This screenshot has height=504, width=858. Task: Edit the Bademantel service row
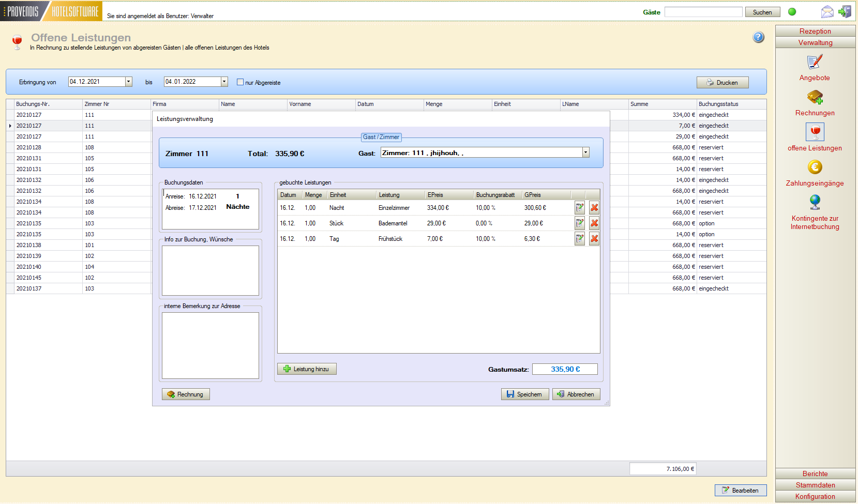click(580, 223)
